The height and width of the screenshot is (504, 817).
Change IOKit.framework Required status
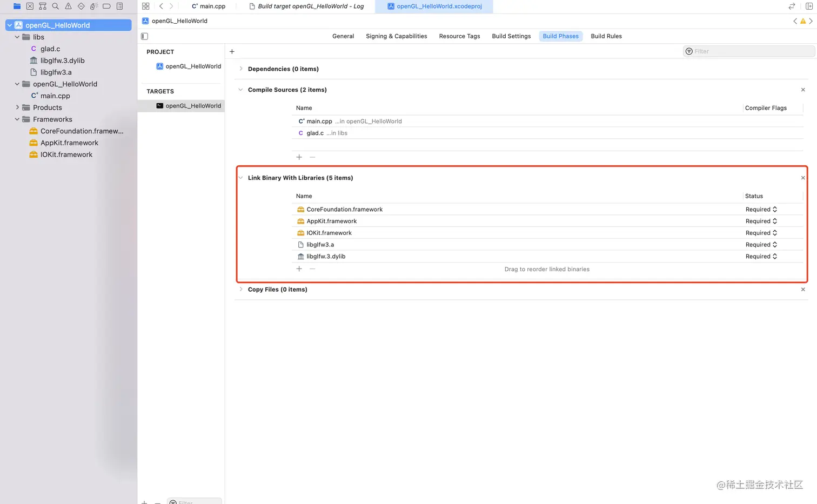coord(761,233)
